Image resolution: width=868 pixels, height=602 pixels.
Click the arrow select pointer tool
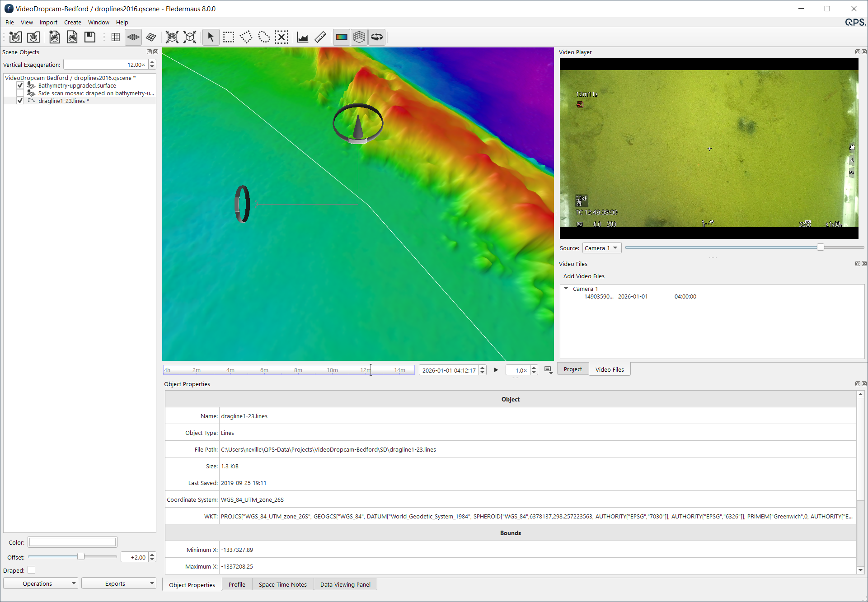[211, 37]
